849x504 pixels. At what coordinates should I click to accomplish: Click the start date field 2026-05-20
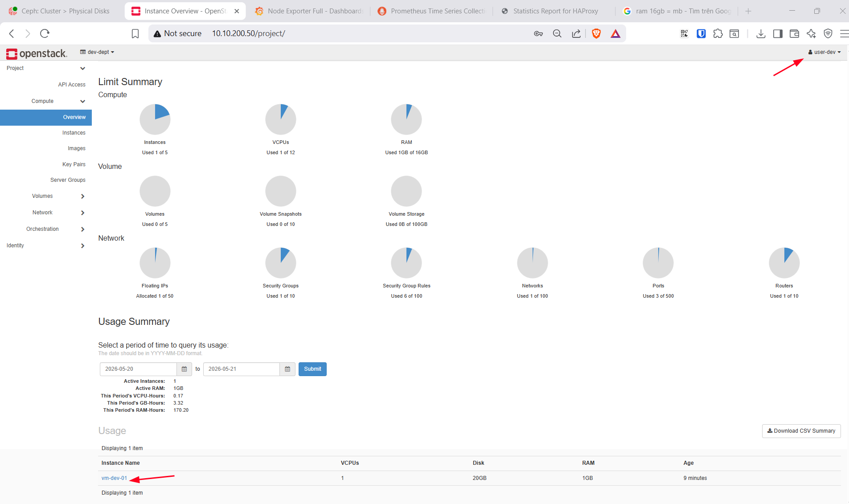138,369
